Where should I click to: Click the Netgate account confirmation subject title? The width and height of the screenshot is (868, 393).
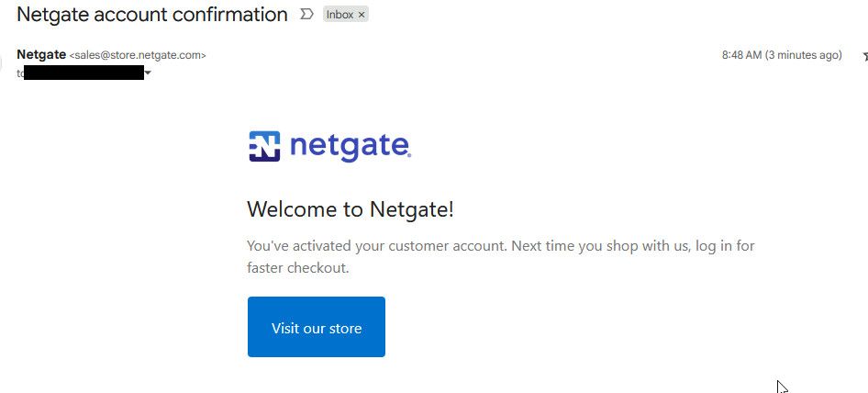coord(152,15)
